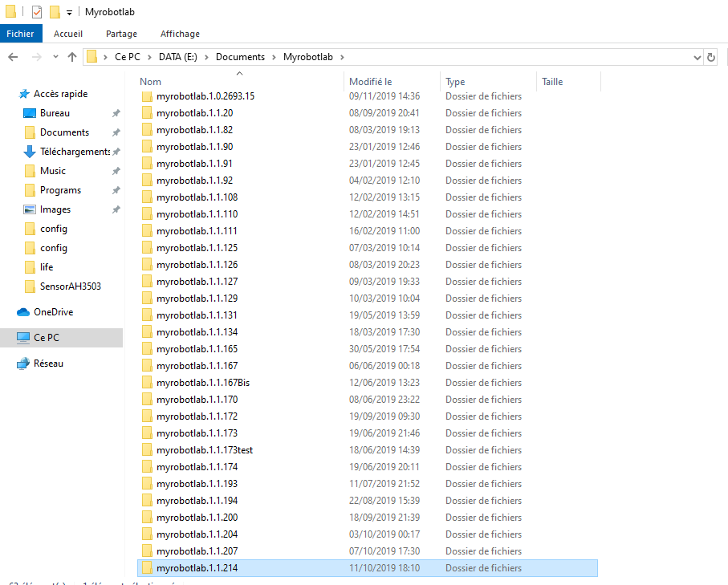Unpin Bureau using its pin icon

click(116, 113)
